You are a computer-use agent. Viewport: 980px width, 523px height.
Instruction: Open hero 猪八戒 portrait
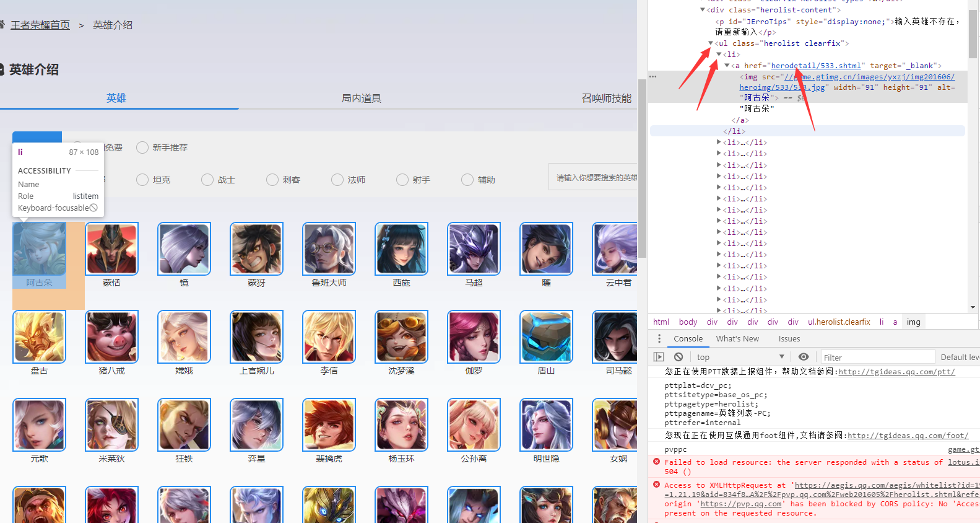tap(111, 336)
